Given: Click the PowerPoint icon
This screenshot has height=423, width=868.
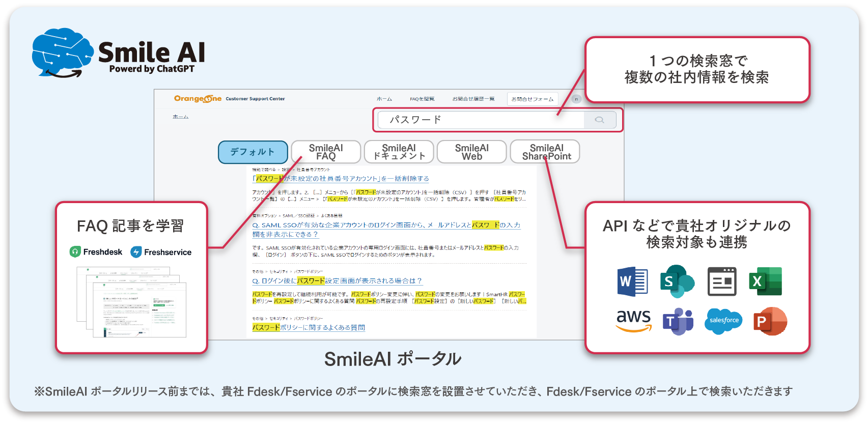Looking at the screenshot, I should point(770,321).
